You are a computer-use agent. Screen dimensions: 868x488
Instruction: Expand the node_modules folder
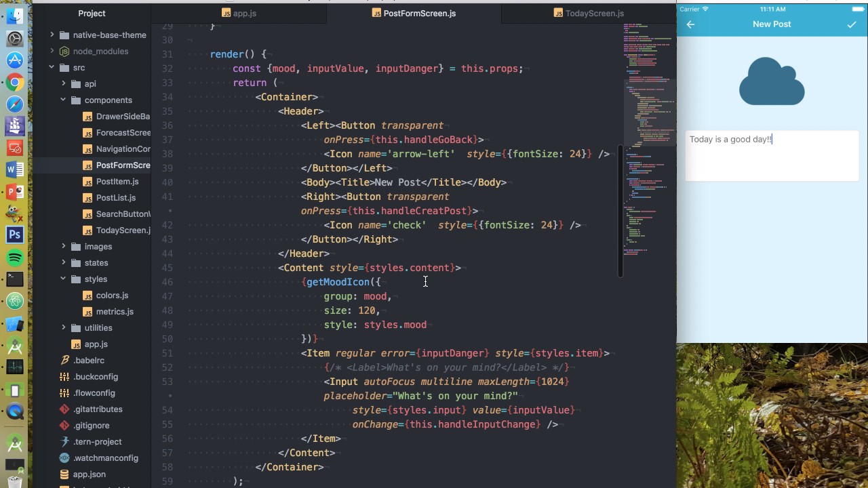click(x=52, y=52)
